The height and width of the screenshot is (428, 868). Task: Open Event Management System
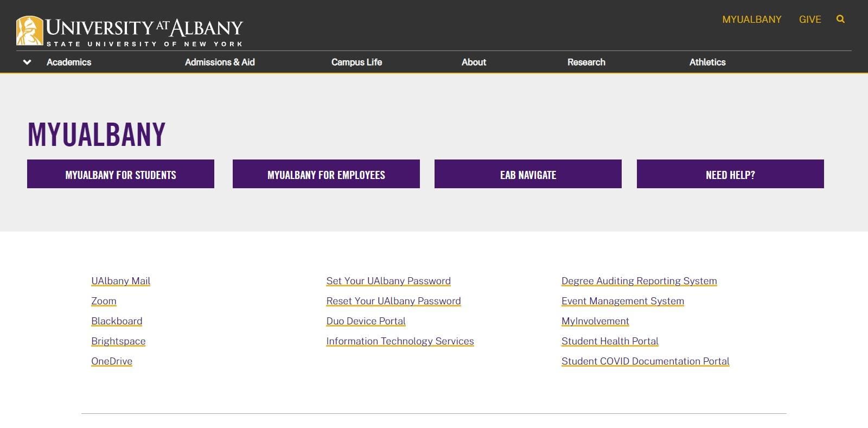tap(623, 301)
